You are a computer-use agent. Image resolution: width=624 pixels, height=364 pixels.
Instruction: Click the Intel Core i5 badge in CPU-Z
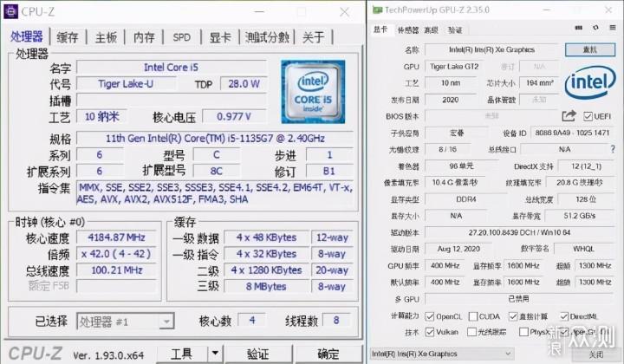click(x=313, y=92)
